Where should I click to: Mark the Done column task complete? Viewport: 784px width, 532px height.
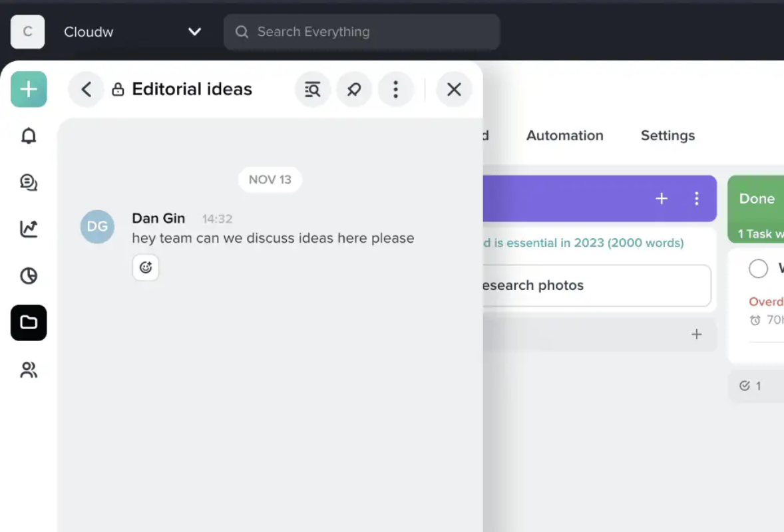758,268
